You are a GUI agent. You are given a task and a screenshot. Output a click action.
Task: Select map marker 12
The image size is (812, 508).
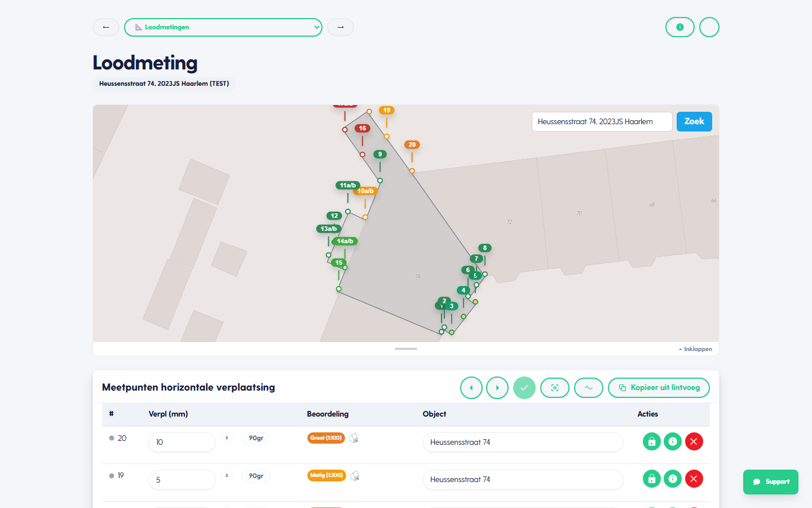point(334,216)
